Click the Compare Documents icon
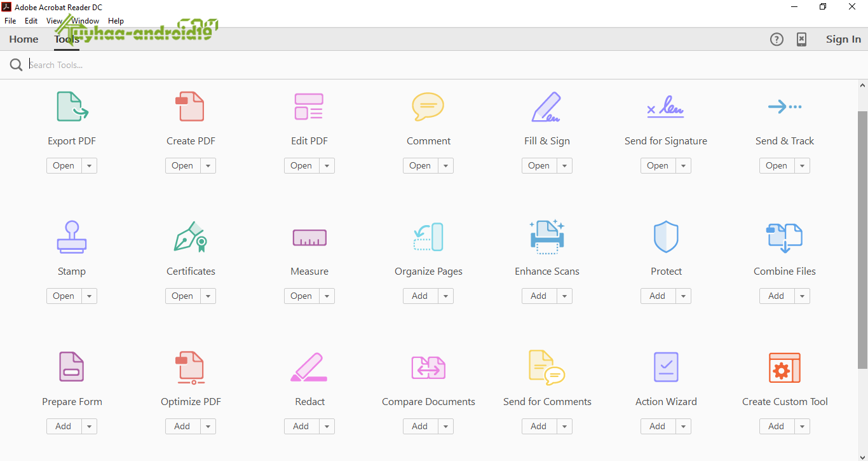868x461 pixels. tap(428, 368)
